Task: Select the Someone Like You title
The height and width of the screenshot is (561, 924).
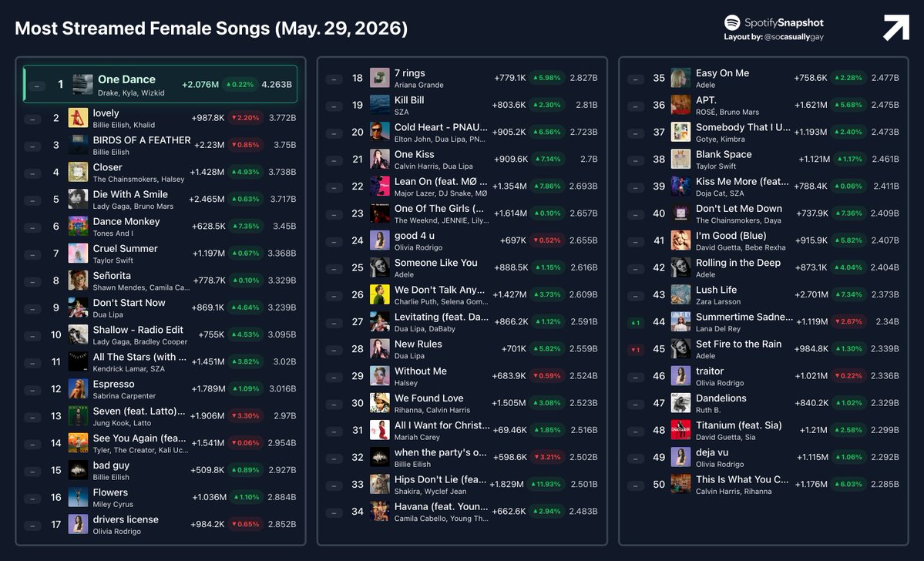Action: coord(436,263)
